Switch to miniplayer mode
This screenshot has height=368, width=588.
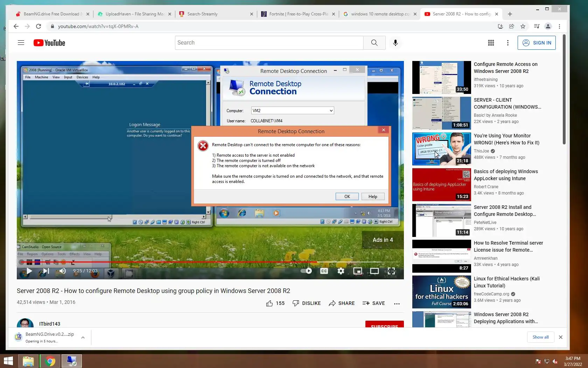click(357, 271)
